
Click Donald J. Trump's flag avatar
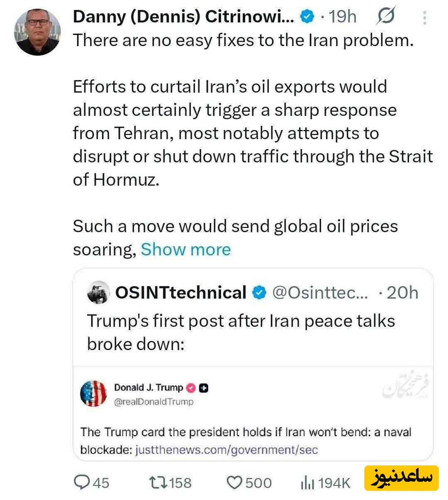[x=94, y=393]
